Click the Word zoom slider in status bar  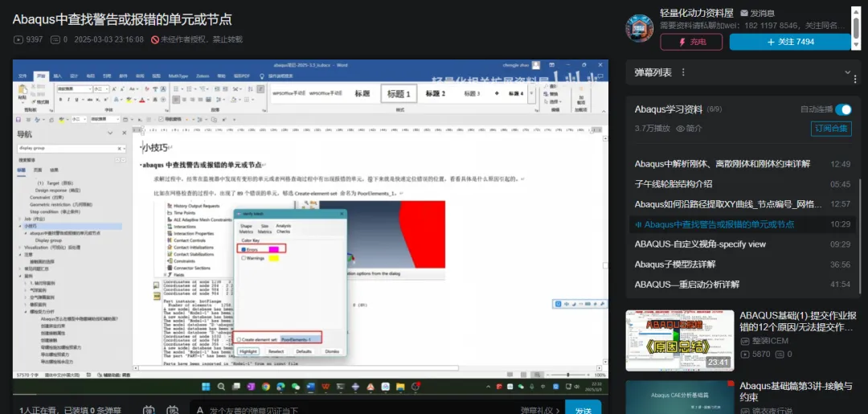coord(567,375)
